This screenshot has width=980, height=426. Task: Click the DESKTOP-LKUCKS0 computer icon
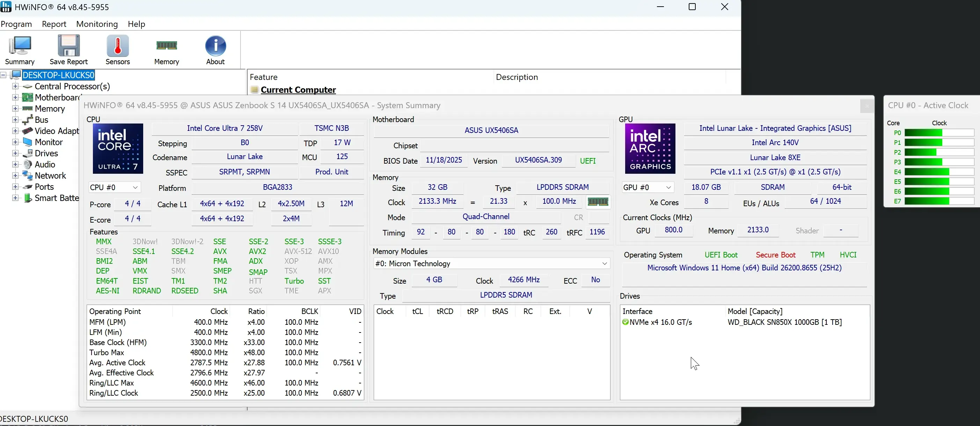(16, 75)
